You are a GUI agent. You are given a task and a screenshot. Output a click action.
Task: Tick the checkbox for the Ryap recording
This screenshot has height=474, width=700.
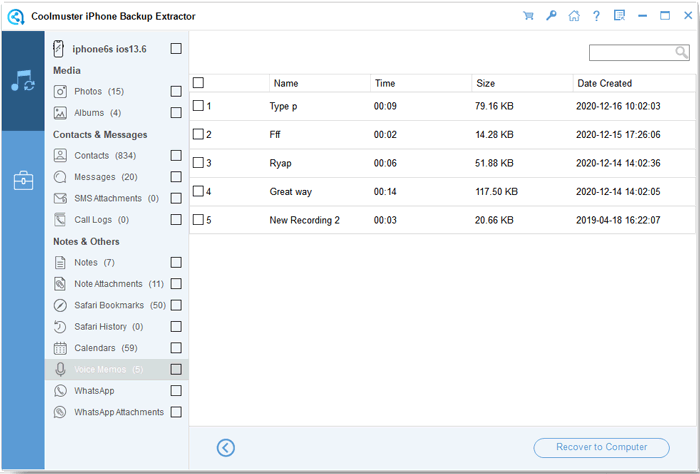(198, 163)
